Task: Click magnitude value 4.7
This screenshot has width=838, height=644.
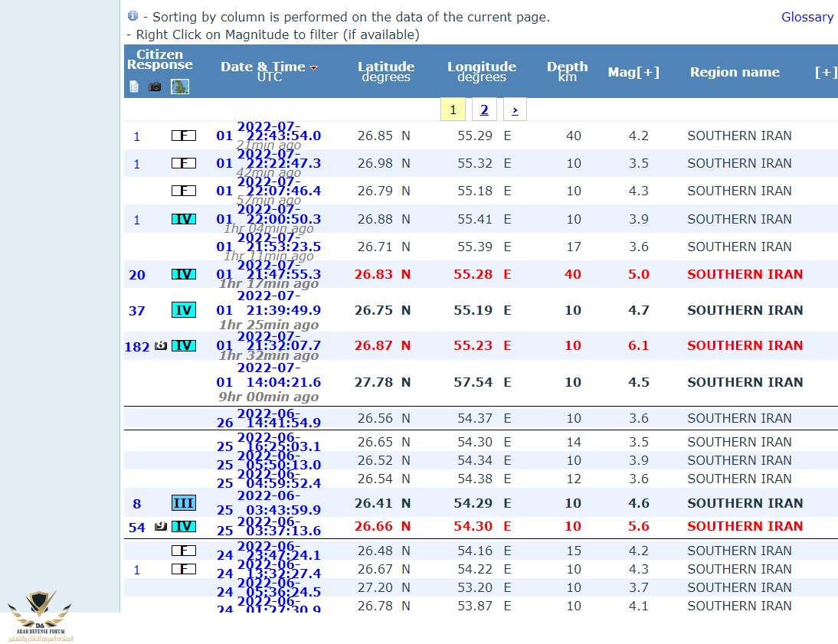Action: tap(639, 310)
